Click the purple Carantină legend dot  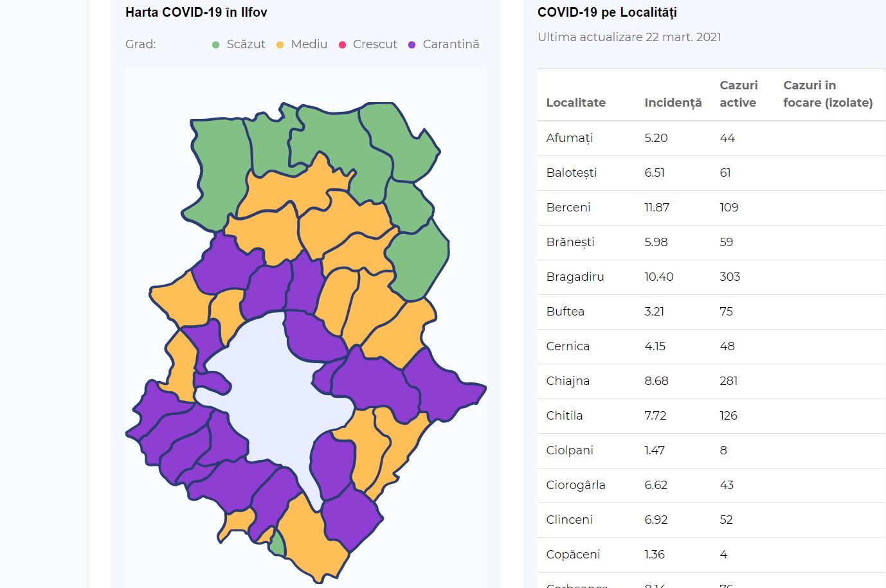(x=412, y=45)
